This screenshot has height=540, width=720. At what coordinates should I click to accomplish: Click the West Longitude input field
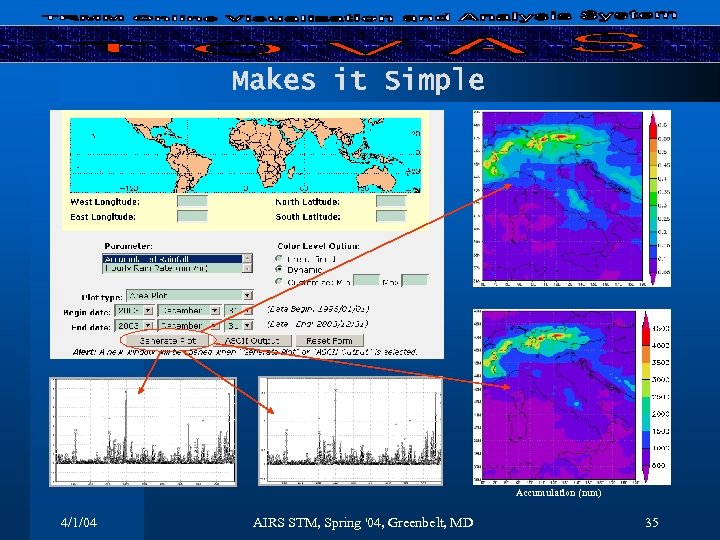pyautogui.click(x=192, y=201)
